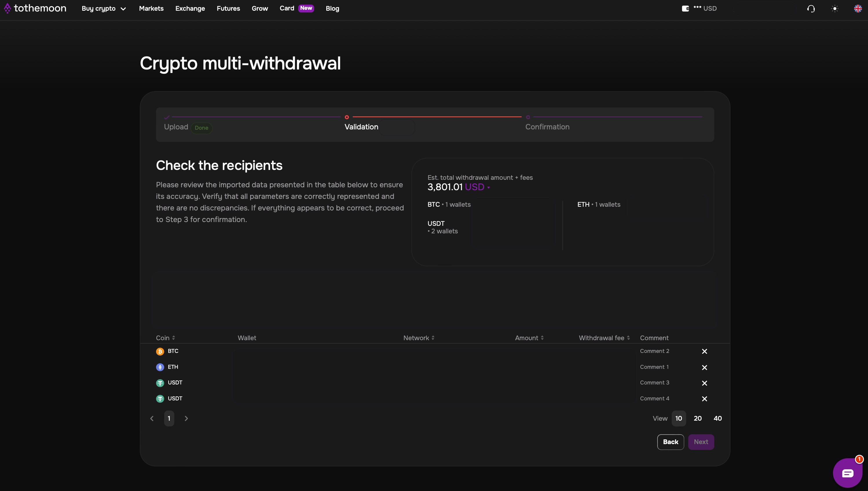
Task: Open the Markets menu item
Action: click(x=151, y=8)
